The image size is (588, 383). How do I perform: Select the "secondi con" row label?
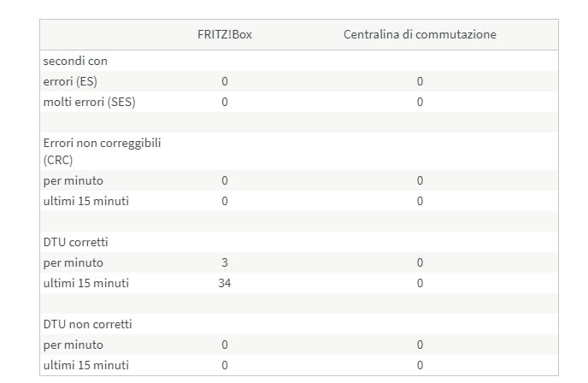(75, 62)
